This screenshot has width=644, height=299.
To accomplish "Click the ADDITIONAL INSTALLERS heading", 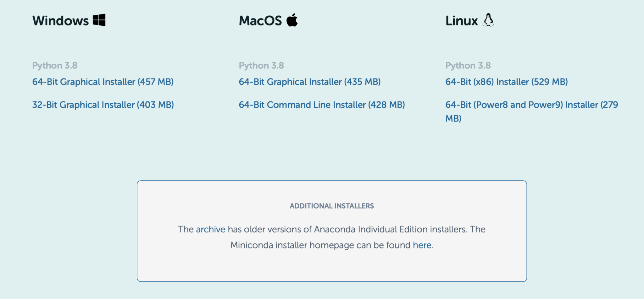I will tap(332, 206).
